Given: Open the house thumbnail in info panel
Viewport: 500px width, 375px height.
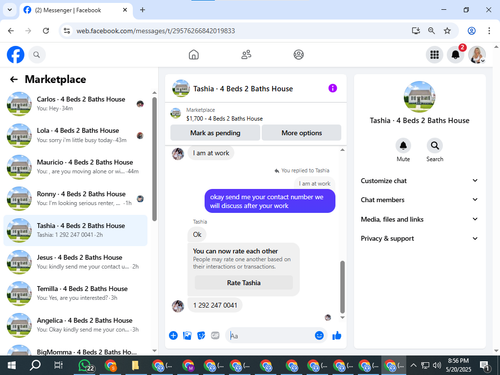Looking at the screenshot, I should (419, 97).
